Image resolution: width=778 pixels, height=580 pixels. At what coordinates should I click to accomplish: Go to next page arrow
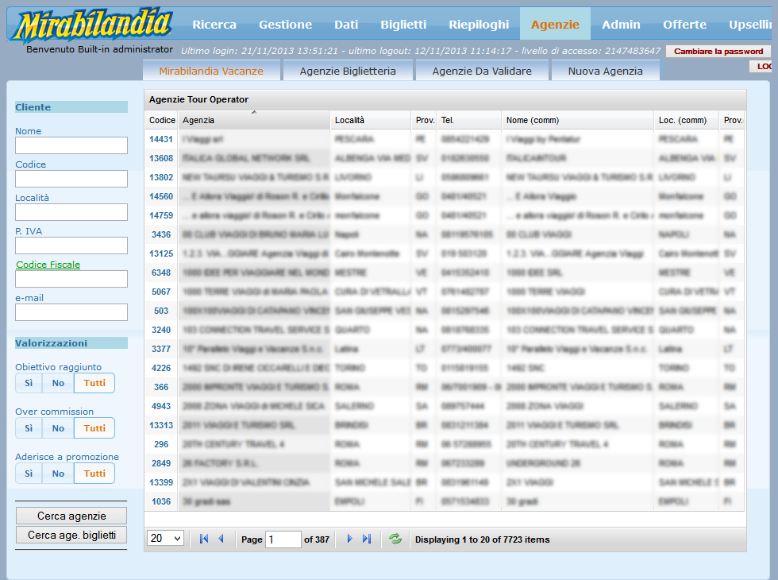[349, 539]
